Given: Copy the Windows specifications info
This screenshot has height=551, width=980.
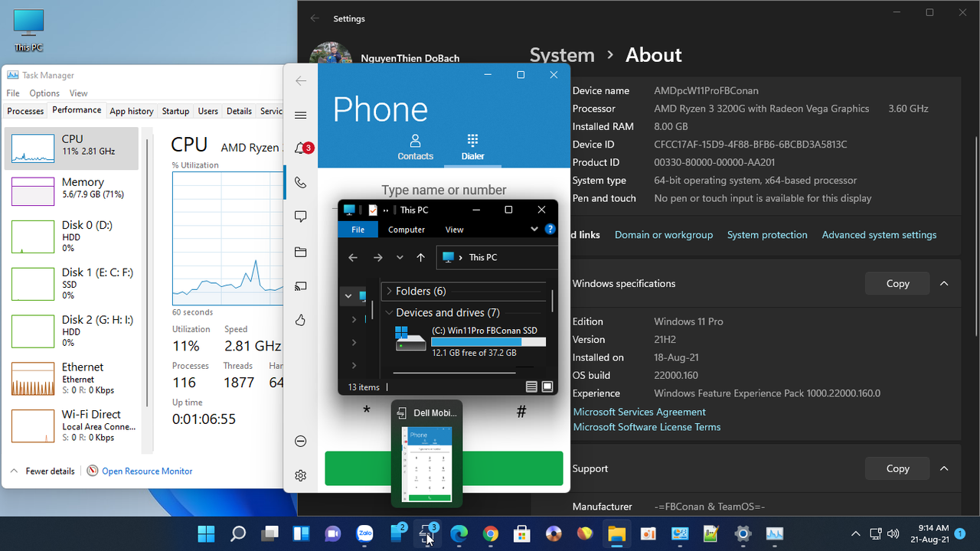Looking at the screenshot, I should [x=897, y=283].
